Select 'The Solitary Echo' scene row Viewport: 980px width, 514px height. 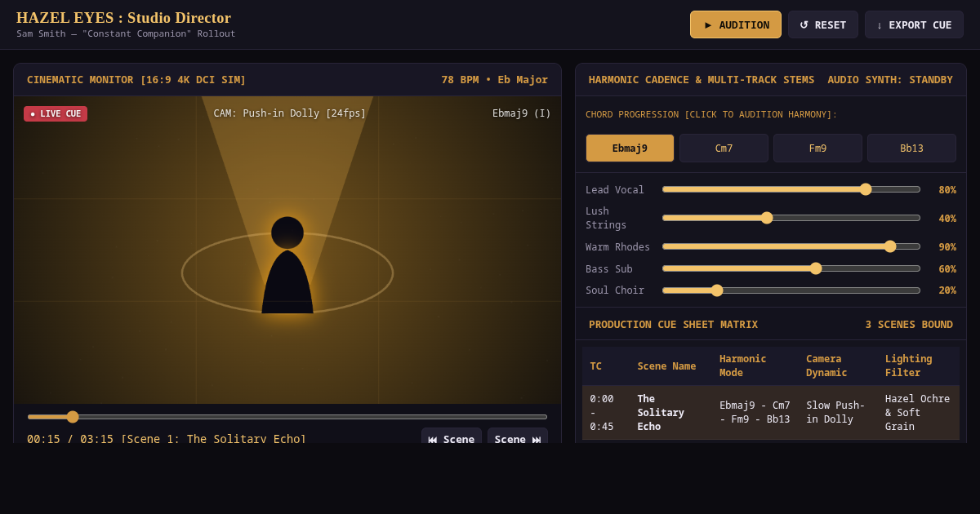click(771, 413)
